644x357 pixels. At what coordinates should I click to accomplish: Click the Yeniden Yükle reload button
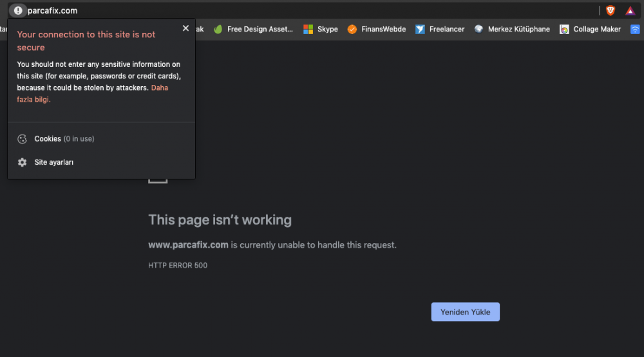[466, 312]
